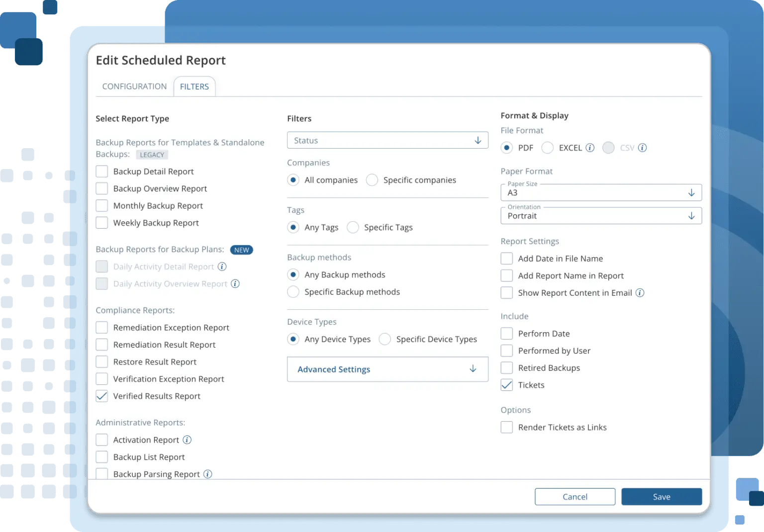Screen dimensions: 764x532
Task: Check Remediation Result Report
Action: [x=102, y=345]
